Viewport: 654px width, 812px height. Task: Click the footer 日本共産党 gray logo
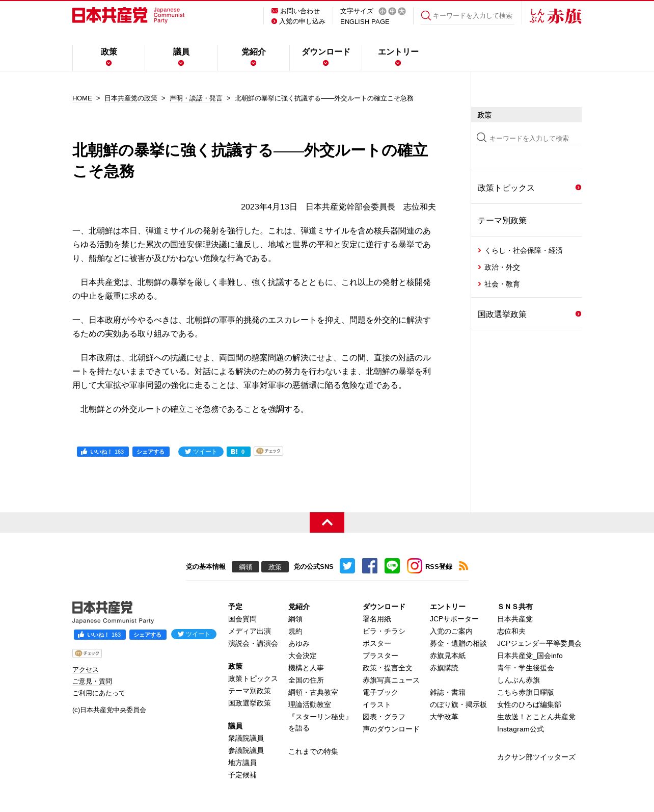pos(113,612)
